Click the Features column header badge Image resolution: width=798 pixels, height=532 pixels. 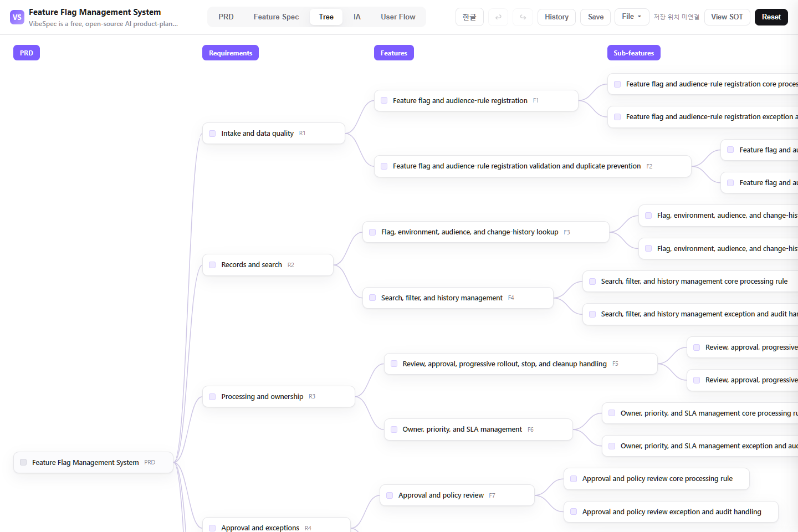click(x=394, y=53)
